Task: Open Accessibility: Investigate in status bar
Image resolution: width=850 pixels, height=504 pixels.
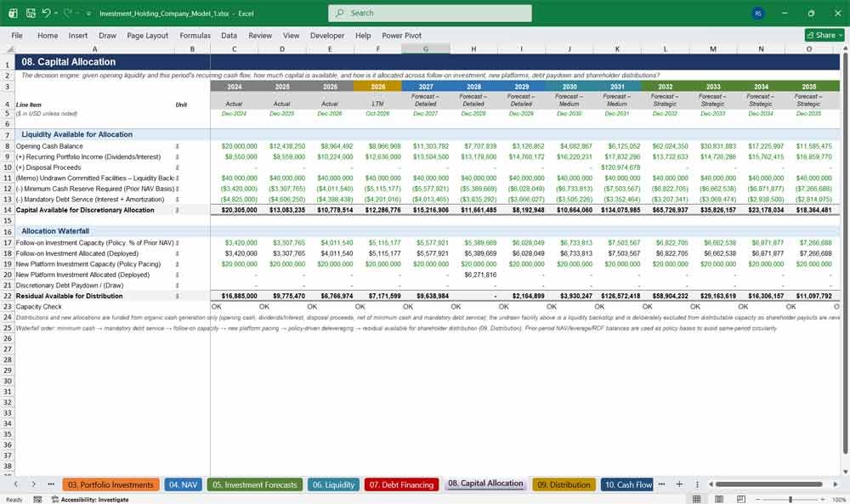Action: [91, 499]
